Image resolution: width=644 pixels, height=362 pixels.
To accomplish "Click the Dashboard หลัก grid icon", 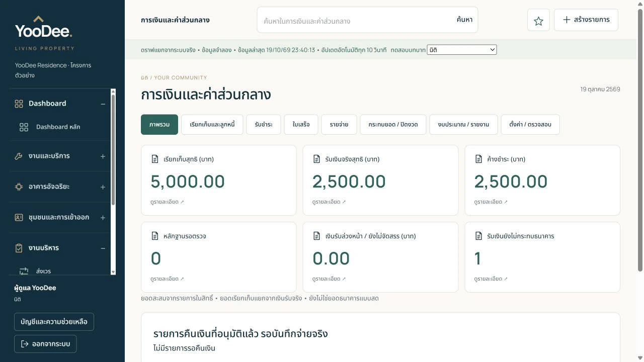I will [24, 127].
